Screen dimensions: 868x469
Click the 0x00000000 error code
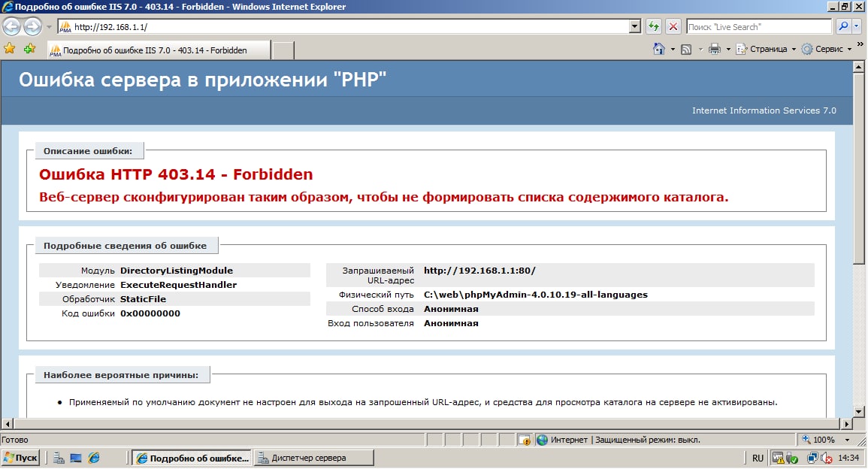(150, 313)
